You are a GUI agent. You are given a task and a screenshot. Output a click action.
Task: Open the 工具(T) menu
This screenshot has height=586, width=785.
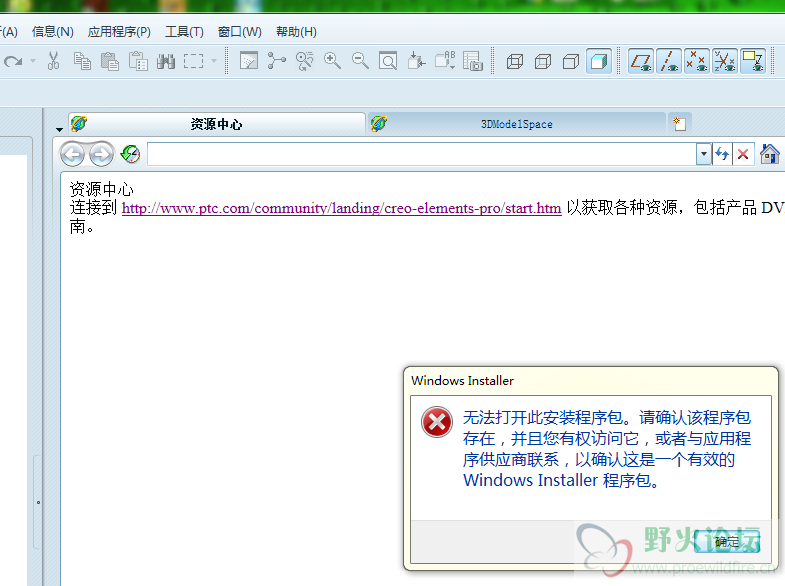[x=184, y=32]
